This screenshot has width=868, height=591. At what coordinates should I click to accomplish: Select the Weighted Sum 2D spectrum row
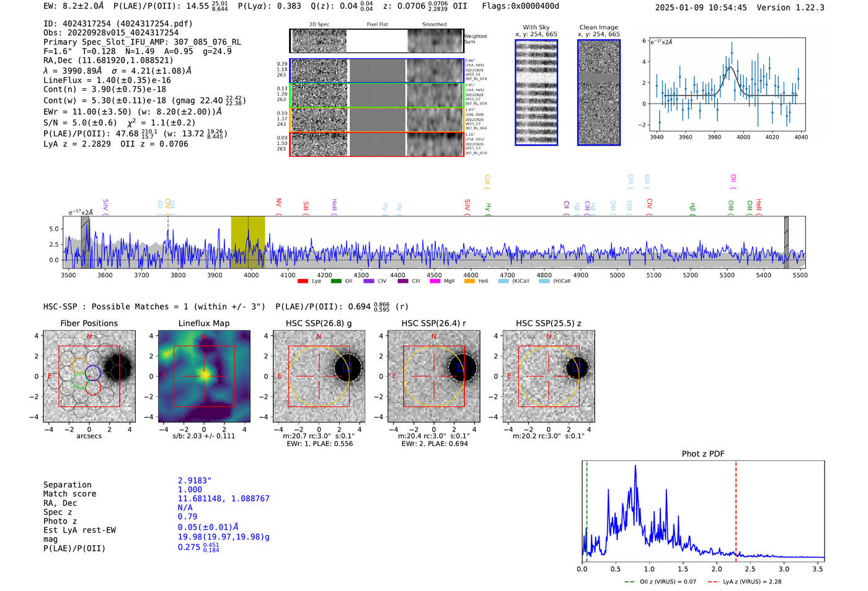click(376, 41)
